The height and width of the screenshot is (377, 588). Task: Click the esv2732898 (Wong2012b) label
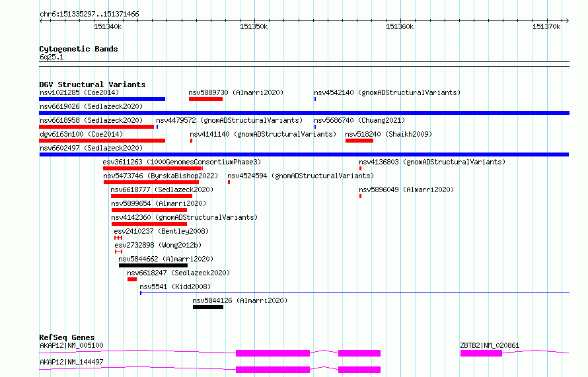(158, 245)
